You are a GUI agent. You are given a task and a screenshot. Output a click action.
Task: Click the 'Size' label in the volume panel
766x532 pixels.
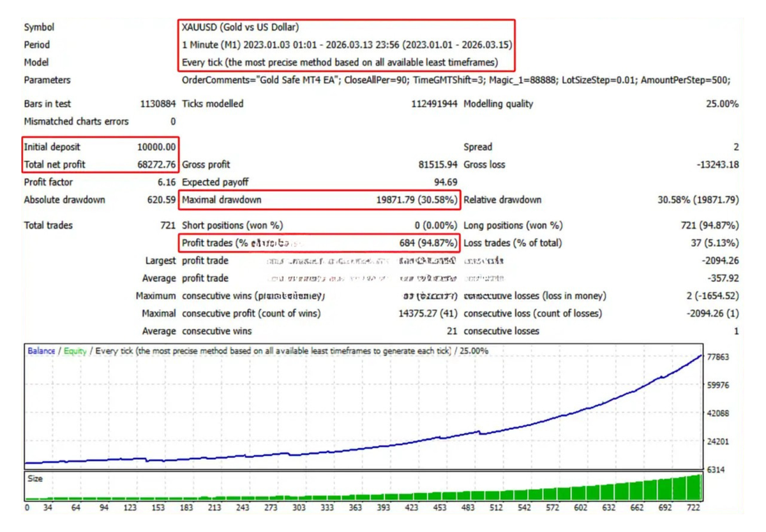[35, 478]
